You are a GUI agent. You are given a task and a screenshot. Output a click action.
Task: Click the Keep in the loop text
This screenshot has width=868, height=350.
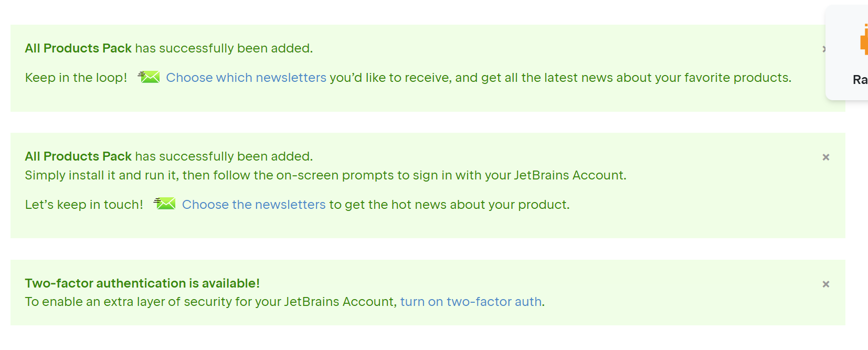76,78
